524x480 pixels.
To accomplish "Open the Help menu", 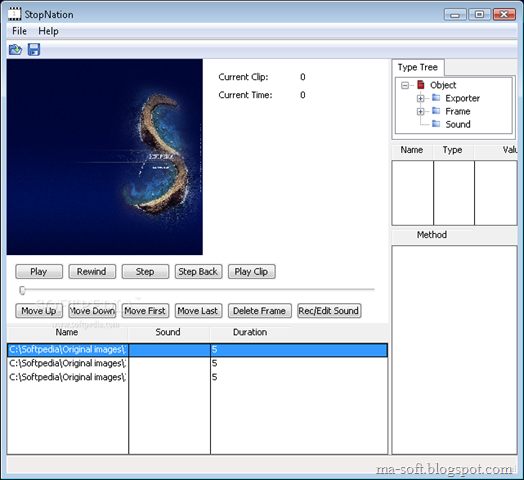I will [48, 31].
